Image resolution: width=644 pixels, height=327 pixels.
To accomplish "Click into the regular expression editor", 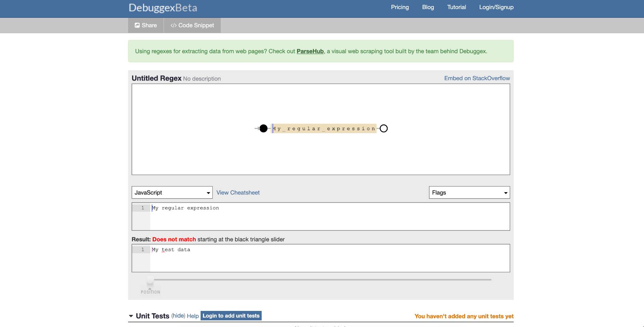I will point(329,216).
